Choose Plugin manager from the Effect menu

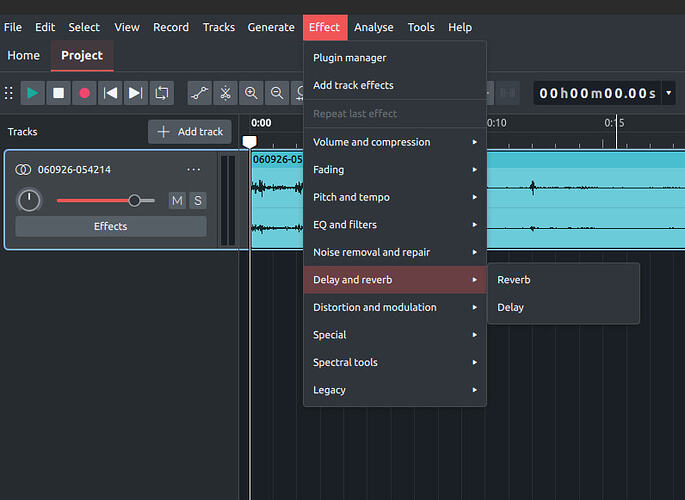click(395, 58)
